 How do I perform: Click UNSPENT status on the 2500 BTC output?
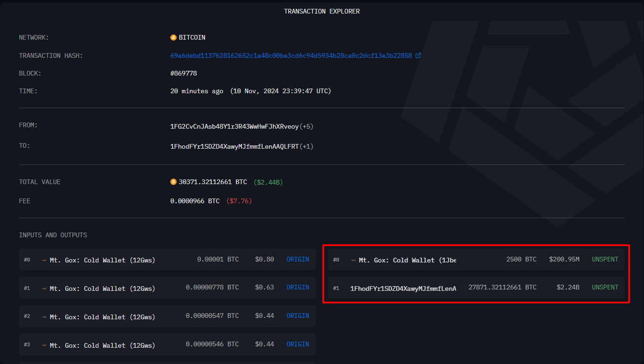pyautogui.click(x=605, y=259)
